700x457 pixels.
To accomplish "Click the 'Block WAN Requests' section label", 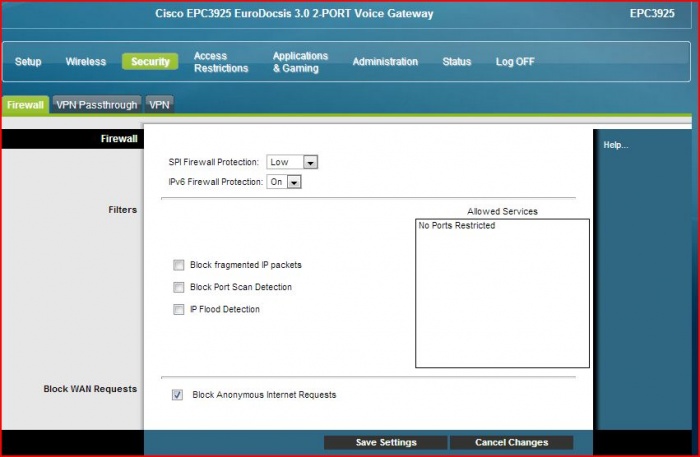I will point(90,389).
